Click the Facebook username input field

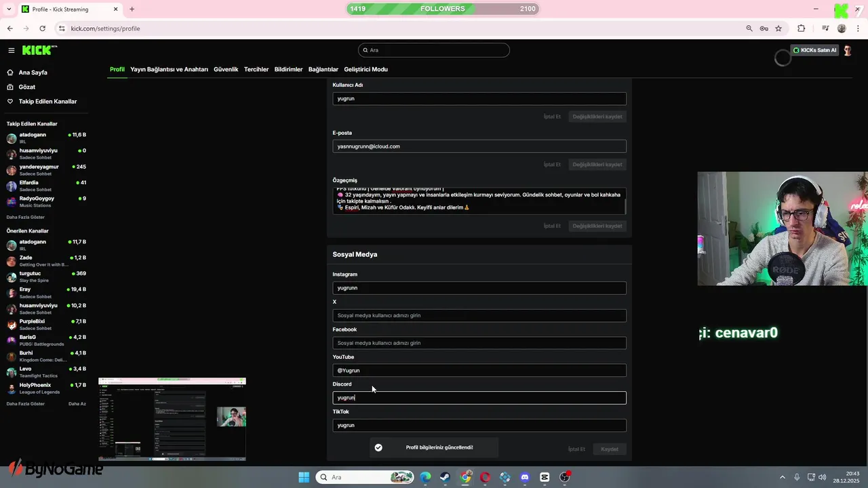[x=479, y=343]
